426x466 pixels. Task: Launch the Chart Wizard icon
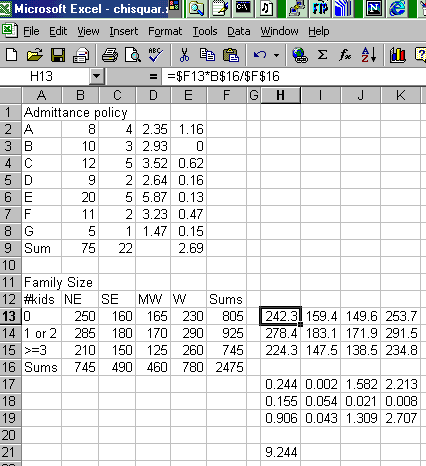398,55
